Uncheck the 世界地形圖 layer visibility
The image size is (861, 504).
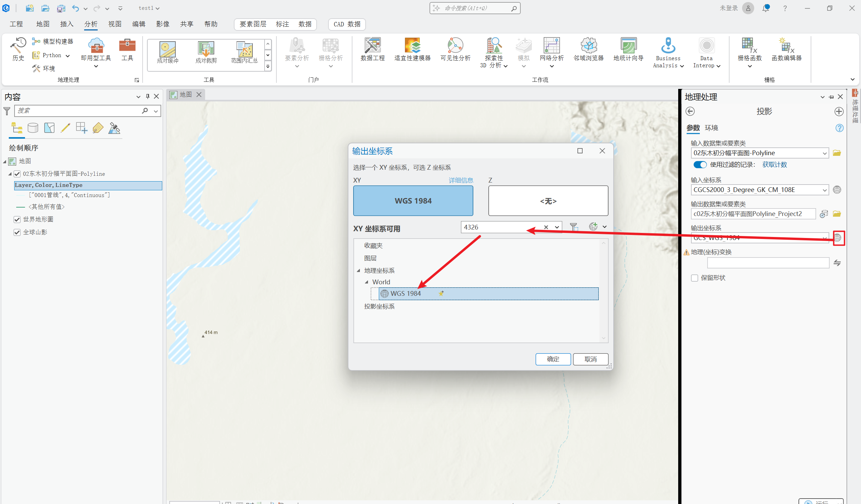tap(17, 219)
